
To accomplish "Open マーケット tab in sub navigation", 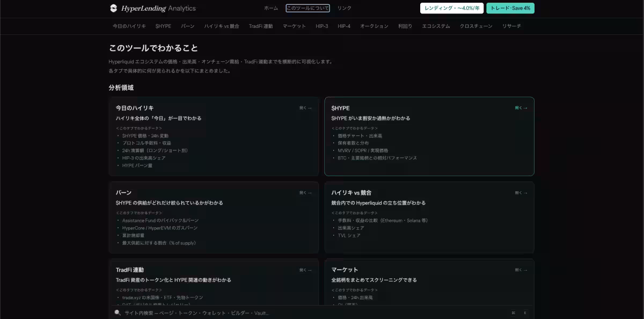I will [294, 26].
